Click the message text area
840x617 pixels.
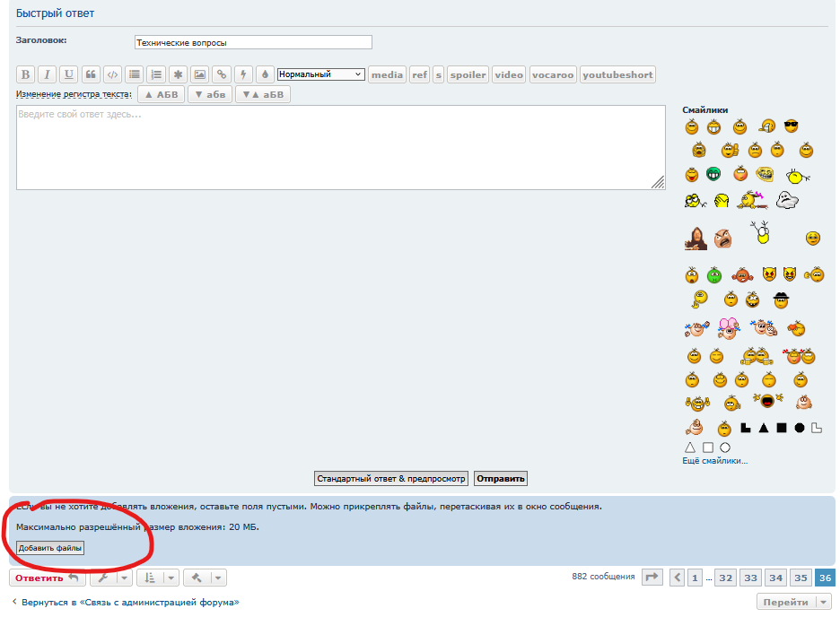(x=341, y=148)
